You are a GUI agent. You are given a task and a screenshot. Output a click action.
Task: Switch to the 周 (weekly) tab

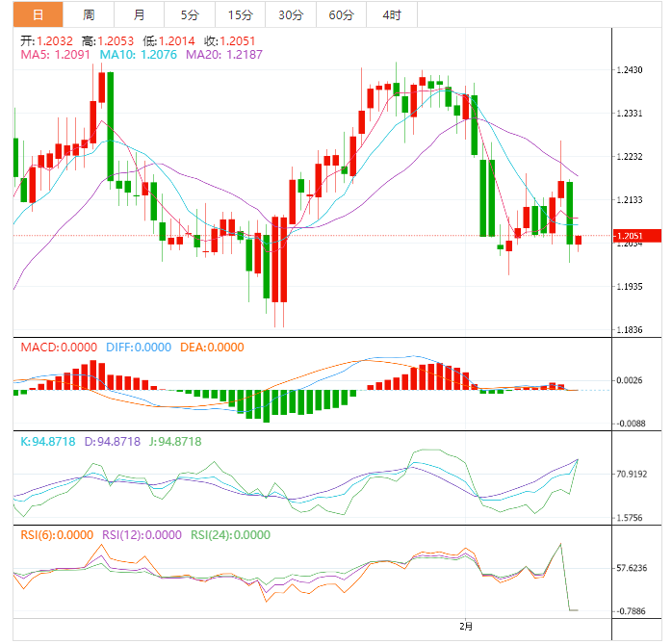coord(89,14)
